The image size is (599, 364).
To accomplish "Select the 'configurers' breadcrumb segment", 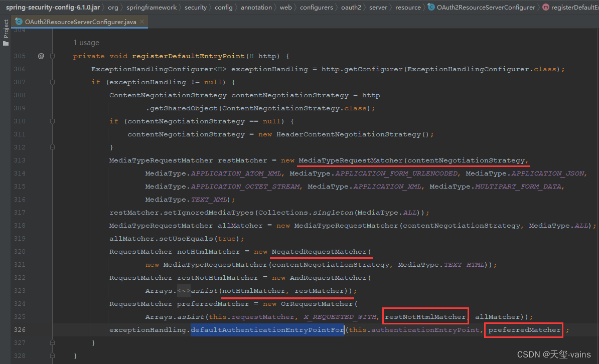I will pos(317,7).
